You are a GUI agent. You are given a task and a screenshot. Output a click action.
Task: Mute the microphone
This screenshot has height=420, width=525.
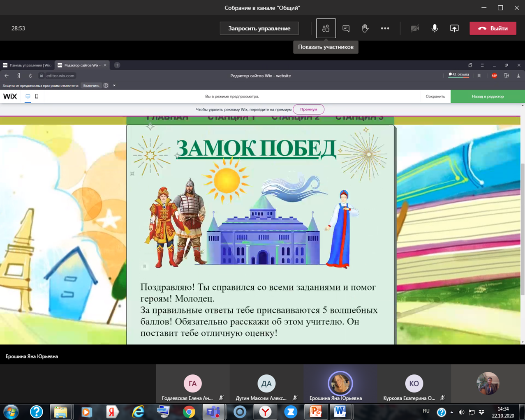pyautogui.click(x=435, y=28)
